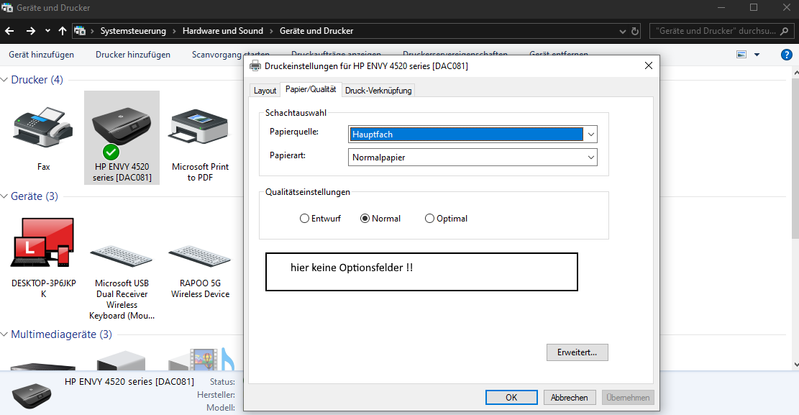Choose the Normal quality radio button
799x415 pixels.
(x=365, y=218)
